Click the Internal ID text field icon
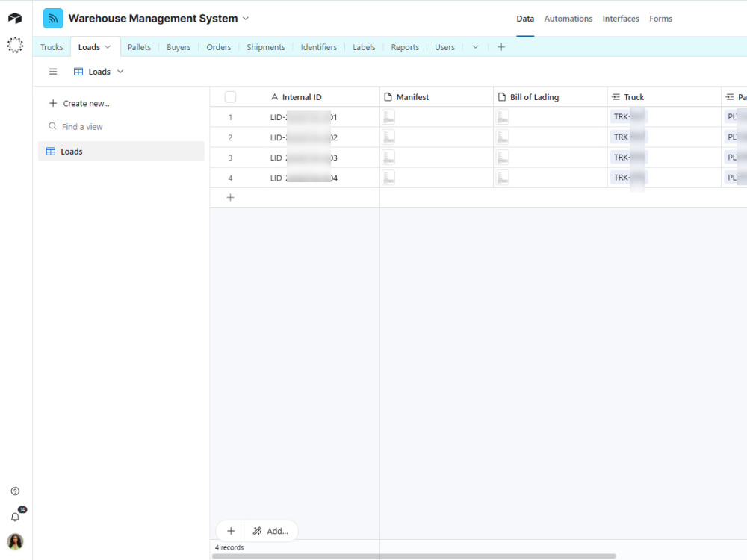 274,96
